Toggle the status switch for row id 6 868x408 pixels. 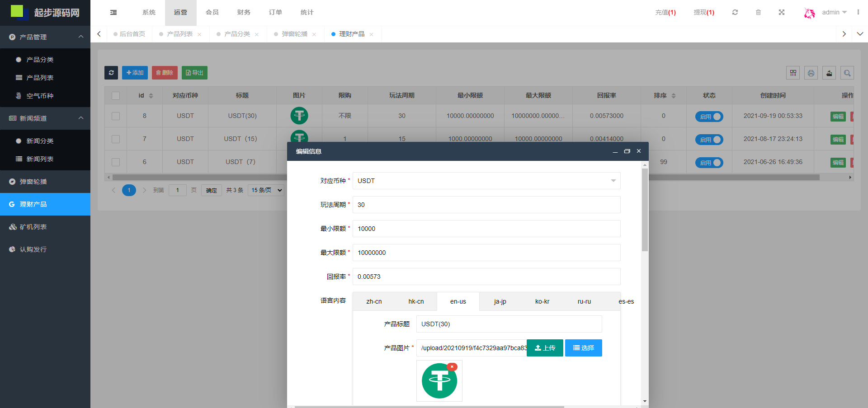(x=709, y=163)
